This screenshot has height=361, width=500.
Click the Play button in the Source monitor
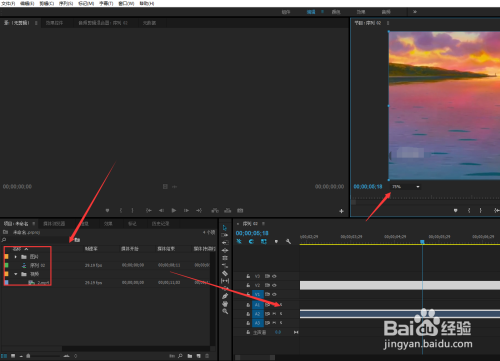[174, 210]
